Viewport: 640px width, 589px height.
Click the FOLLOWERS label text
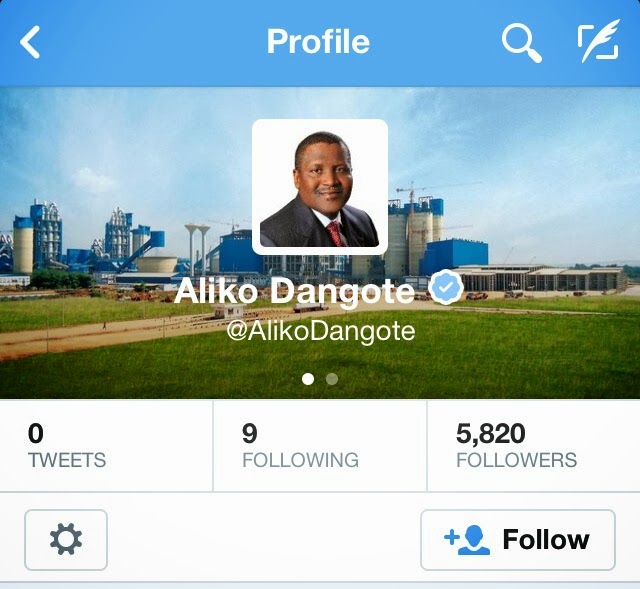(x=516, y=460)
